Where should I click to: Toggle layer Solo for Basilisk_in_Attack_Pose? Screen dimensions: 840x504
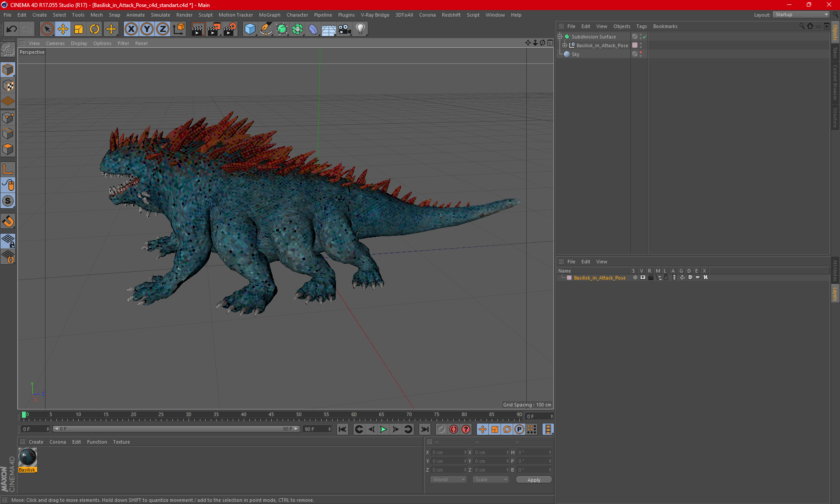635,277
